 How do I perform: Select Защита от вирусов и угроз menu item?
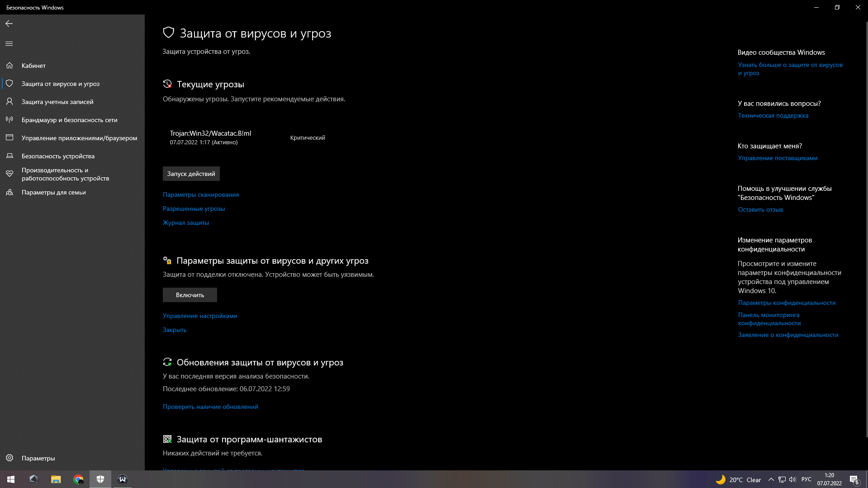pyautogui.click(x=60, y=84)
